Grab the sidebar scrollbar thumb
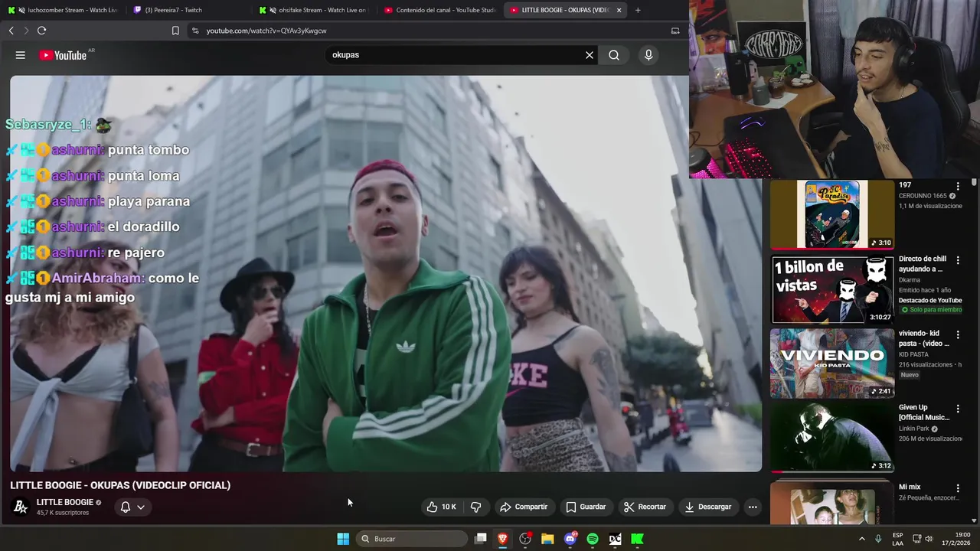The width and height of the screenshot is (980, 551). [x=974, y=183]
